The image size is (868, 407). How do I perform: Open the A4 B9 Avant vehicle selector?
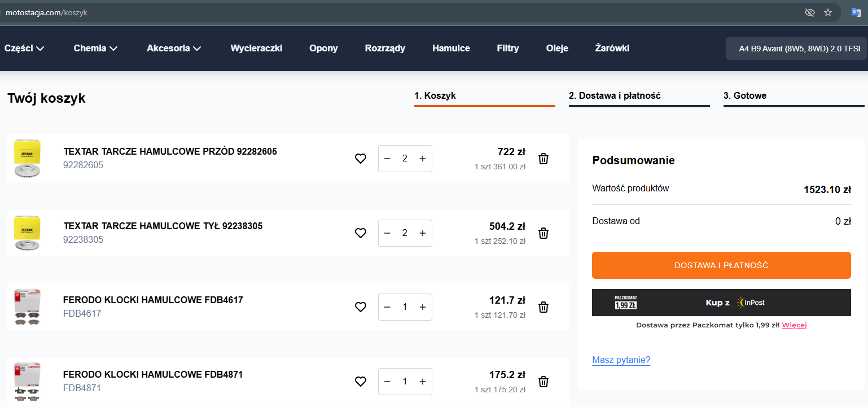click(796, 49)
